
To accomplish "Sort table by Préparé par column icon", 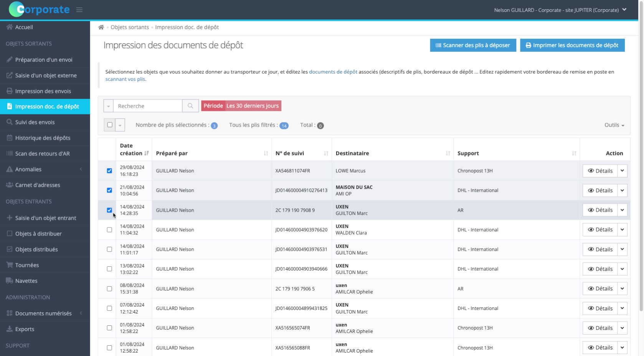I will point(266,153).
